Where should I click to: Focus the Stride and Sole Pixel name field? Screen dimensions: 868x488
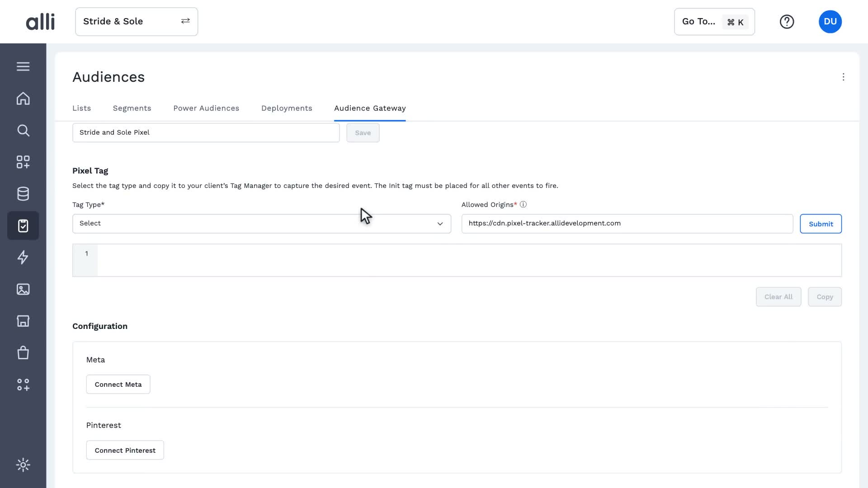206,133
